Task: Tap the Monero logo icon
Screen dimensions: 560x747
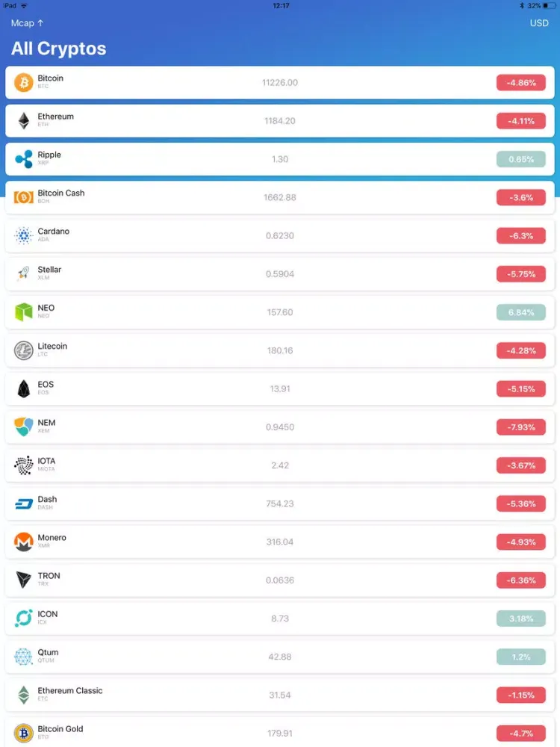Action: [24, 542]
